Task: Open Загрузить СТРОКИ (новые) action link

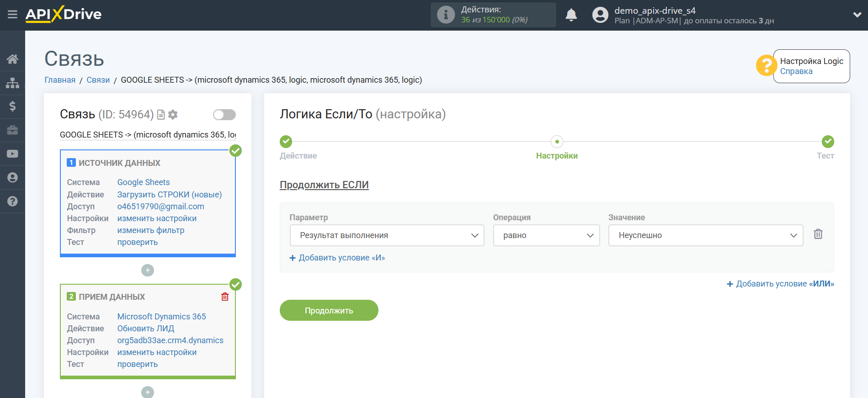Action: coord(170,195)
